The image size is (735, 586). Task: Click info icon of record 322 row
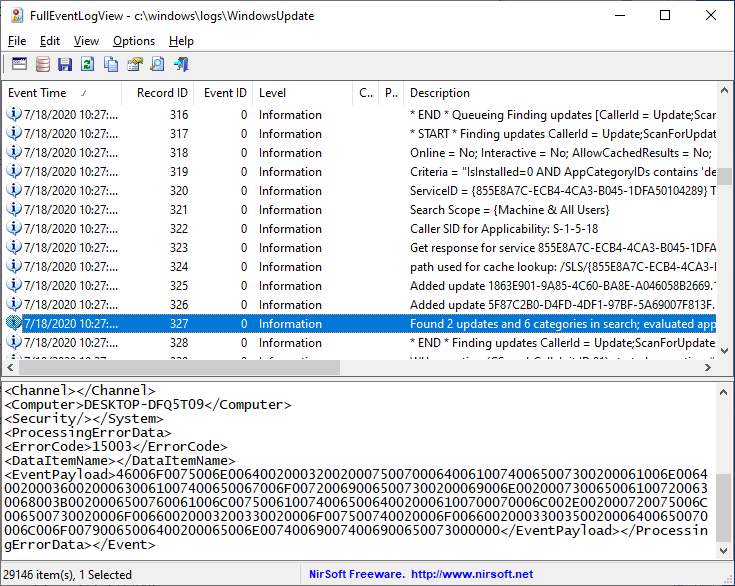click(14, 228)
